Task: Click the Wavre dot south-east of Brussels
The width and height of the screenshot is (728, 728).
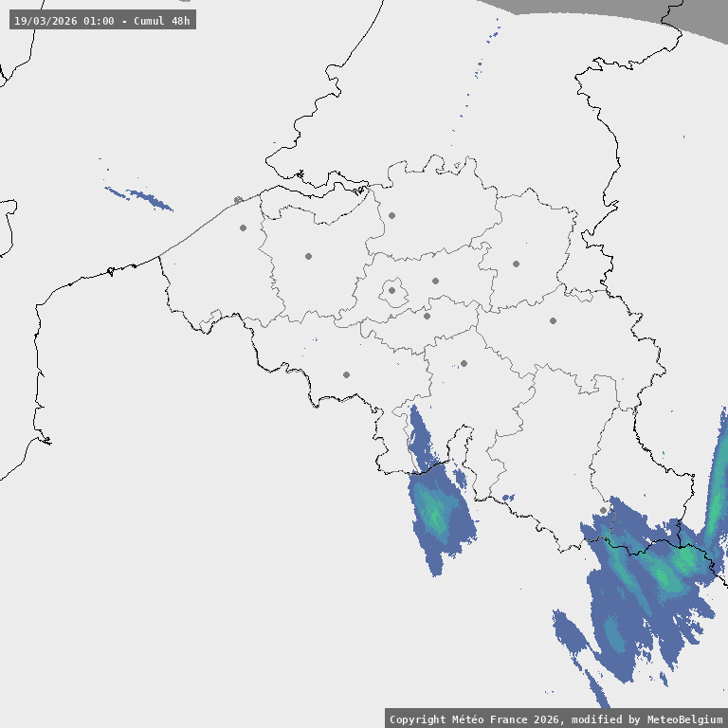Action: 427,316
